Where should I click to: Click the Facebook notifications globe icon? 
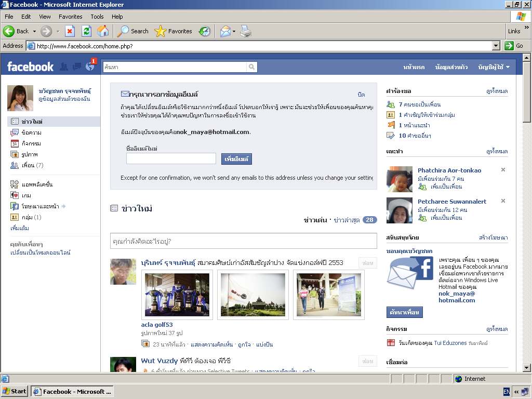tap(89, 66)
